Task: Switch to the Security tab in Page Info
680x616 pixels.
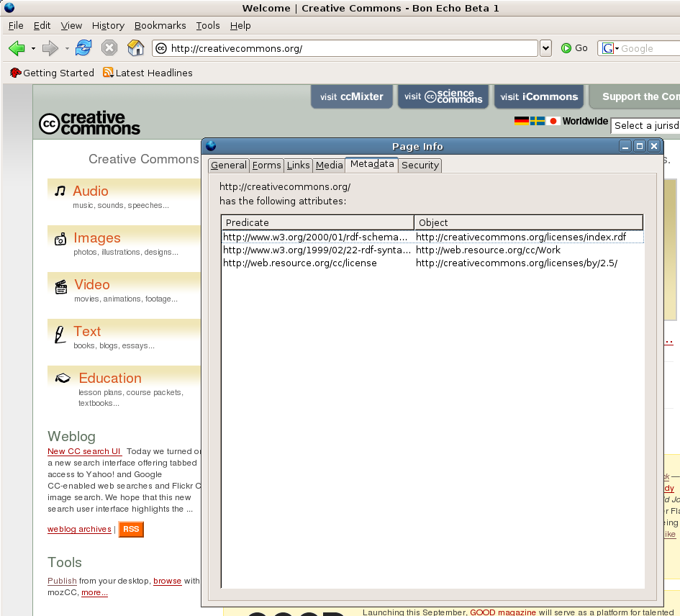Action: coord(420,166)
